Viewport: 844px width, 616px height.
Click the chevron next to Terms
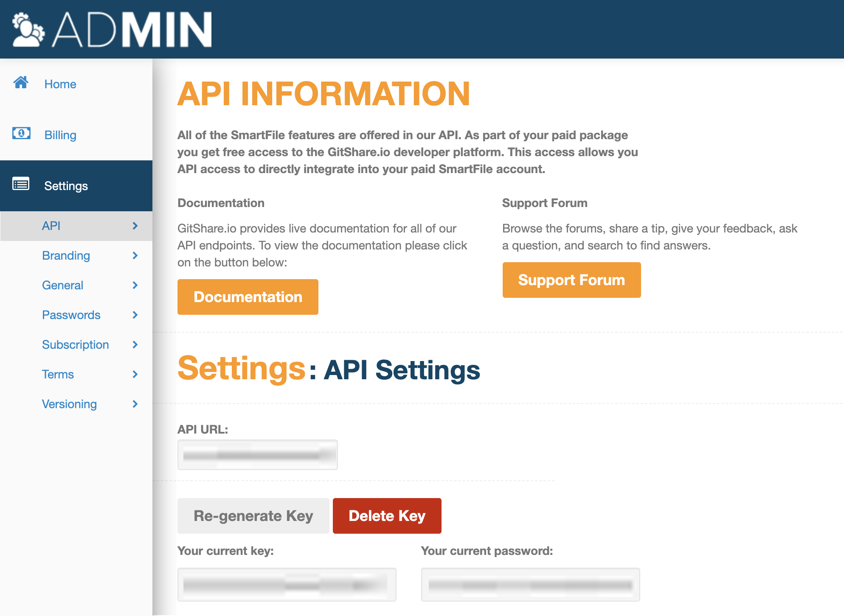135,374
